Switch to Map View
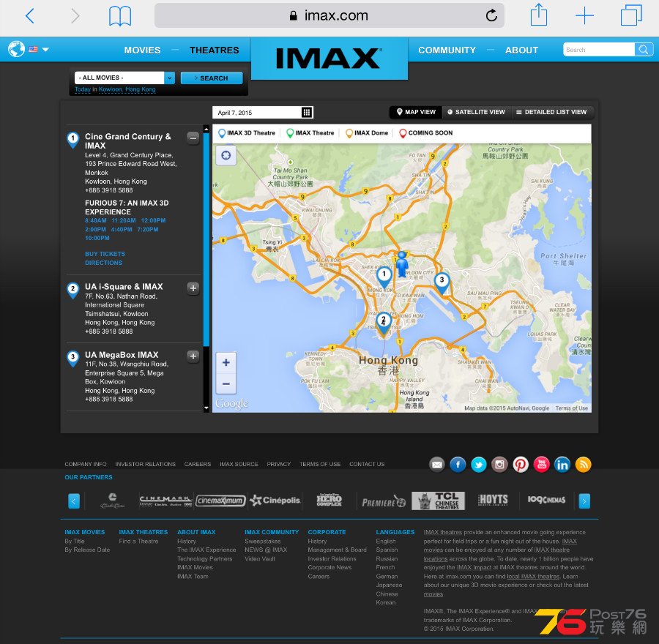Image resolution: width=659 pixels, height=644 pixels. coord(416,112)
